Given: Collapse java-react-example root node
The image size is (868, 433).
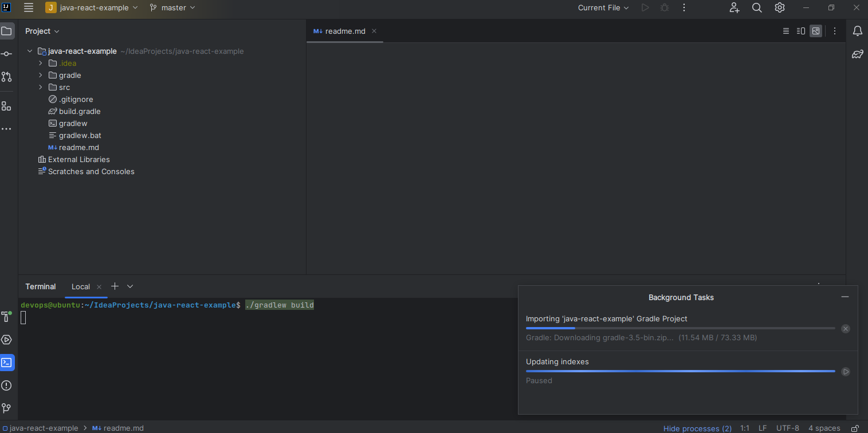Looking at the screenshot, I should tap(30, 51).
